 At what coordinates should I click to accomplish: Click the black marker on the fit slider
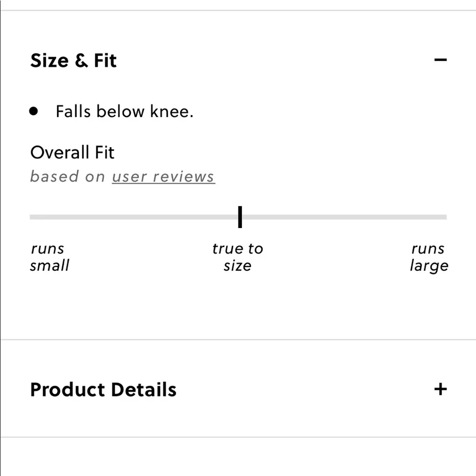pyautogui.click(x=240, y=217)
